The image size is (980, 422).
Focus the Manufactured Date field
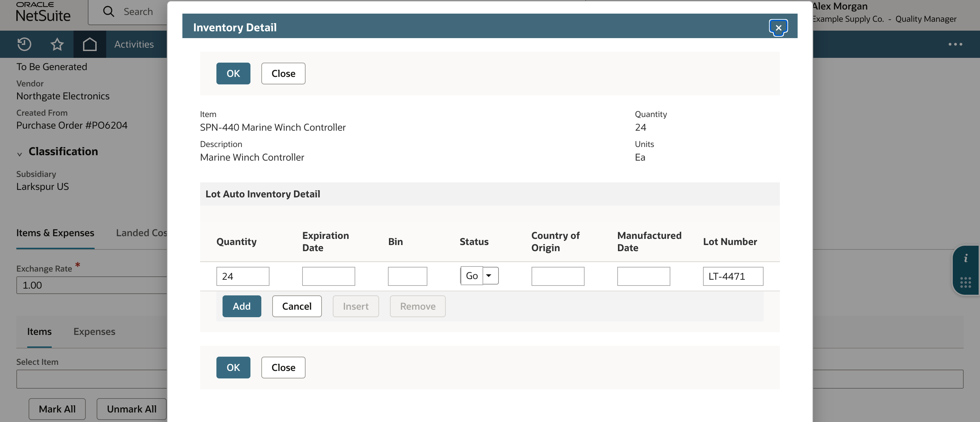644,276
